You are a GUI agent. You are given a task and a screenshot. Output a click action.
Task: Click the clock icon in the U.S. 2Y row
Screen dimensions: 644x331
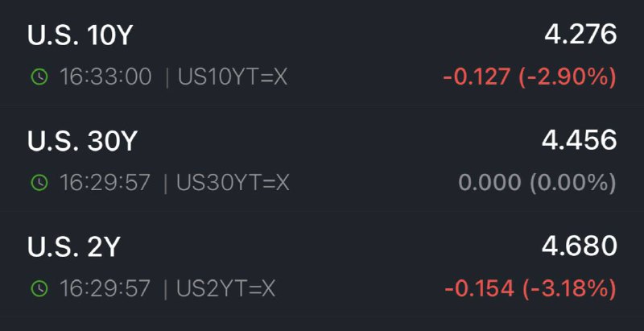pyautogui.click(x=39, y=288)
